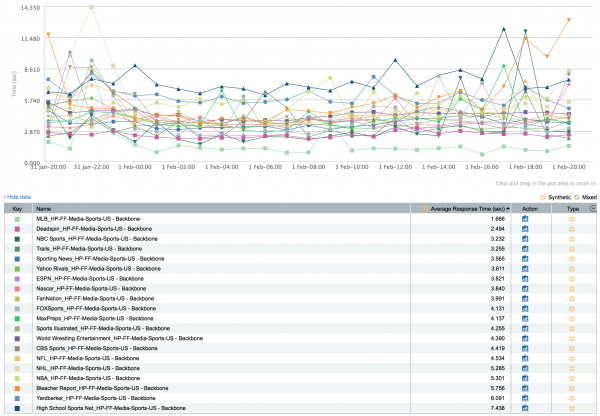
Task: Click the NHL peak data point near 14.350
Action: [91, 7]
